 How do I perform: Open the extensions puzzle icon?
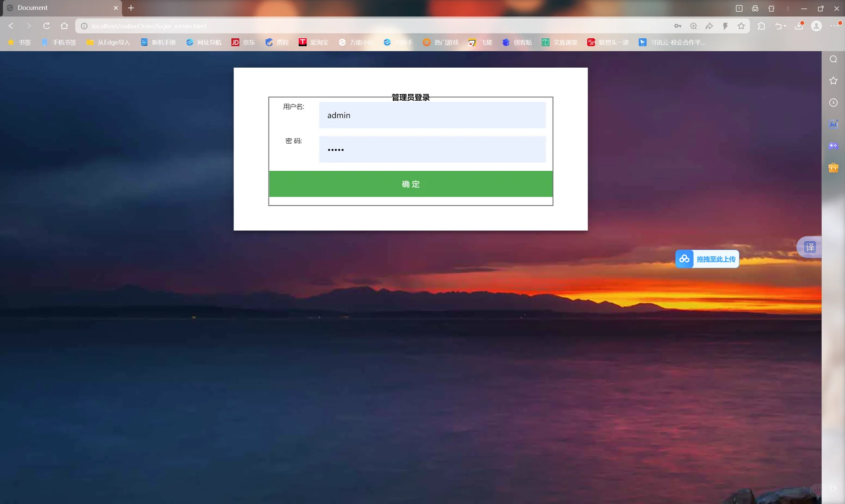(x=761, y=26)
